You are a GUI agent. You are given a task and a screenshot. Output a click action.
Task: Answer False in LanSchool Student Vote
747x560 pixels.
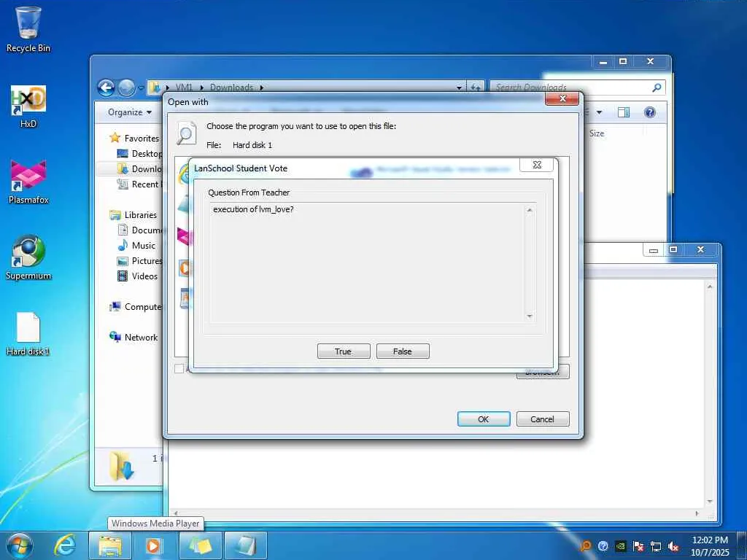click(403, 351)
